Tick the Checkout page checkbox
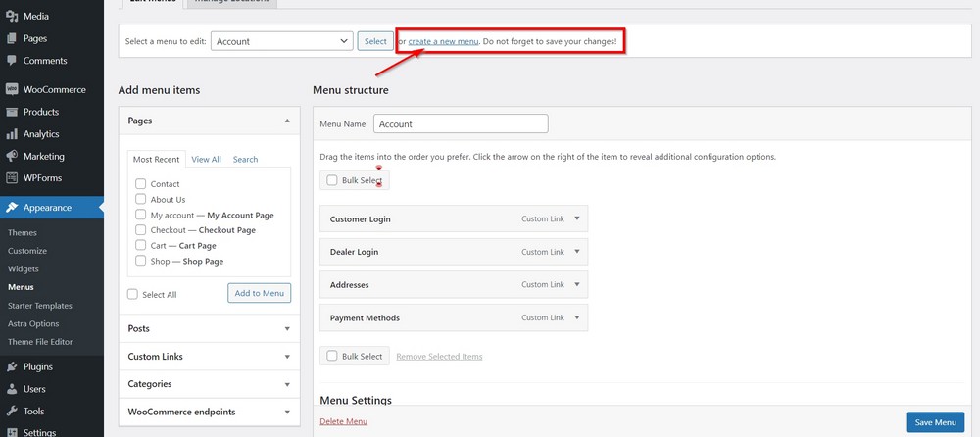The image size is (980, 437). pyautogui.click(x=140, y=230)
